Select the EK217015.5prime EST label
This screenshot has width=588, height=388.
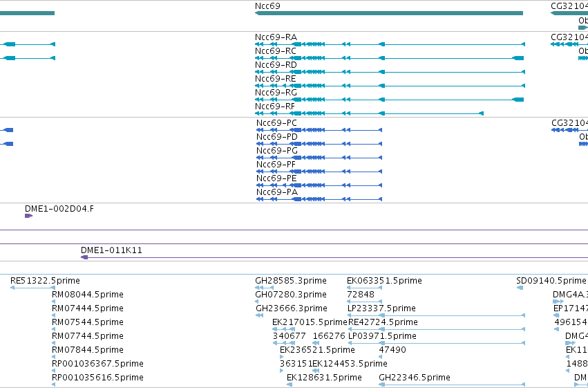click(310, 322)
